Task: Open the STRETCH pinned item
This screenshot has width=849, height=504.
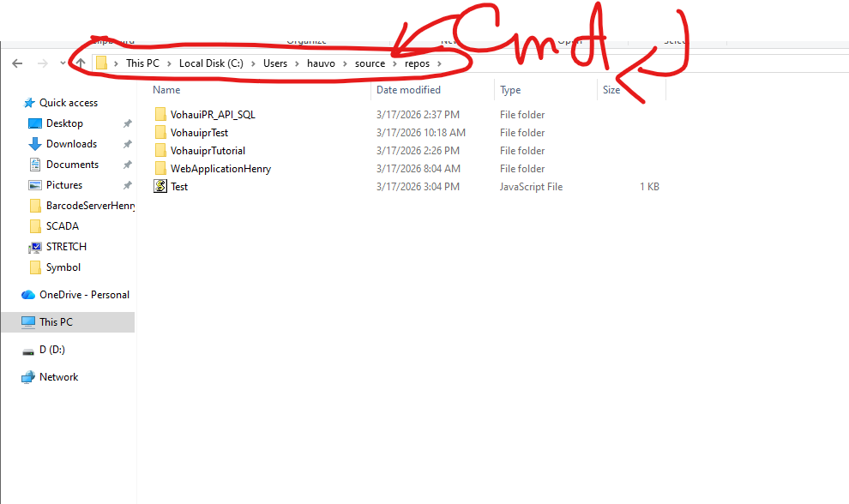Action: click(x=35, y=247)
